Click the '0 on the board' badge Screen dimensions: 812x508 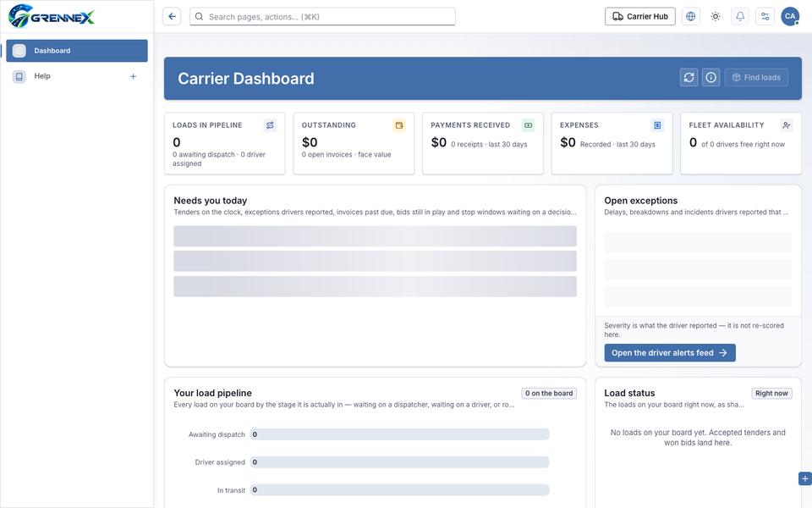[x=549, y=394]
